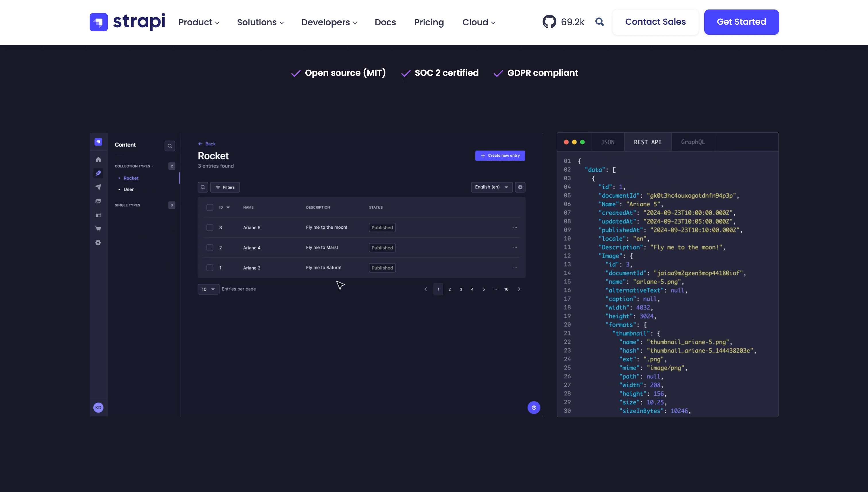Open row actions menu for Ariane 3
The width and height of the screenshot is (868, 492).
[x=515, y=268]
